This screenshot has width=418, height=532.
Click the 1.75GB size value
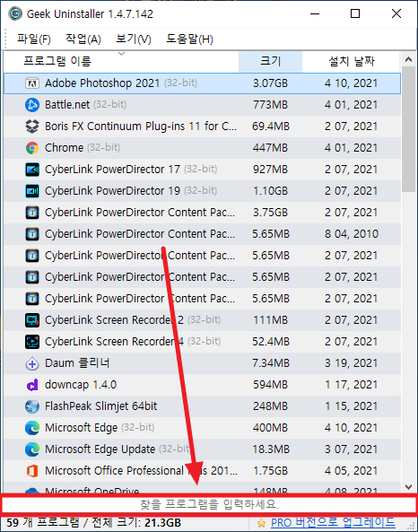(x=270, y=471)
